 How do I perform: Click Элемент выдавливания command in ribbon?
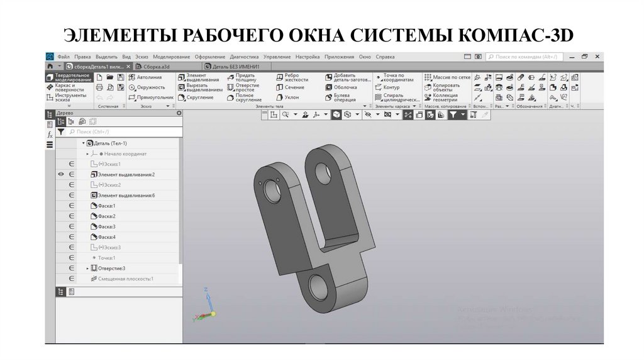tap(199, 77)
